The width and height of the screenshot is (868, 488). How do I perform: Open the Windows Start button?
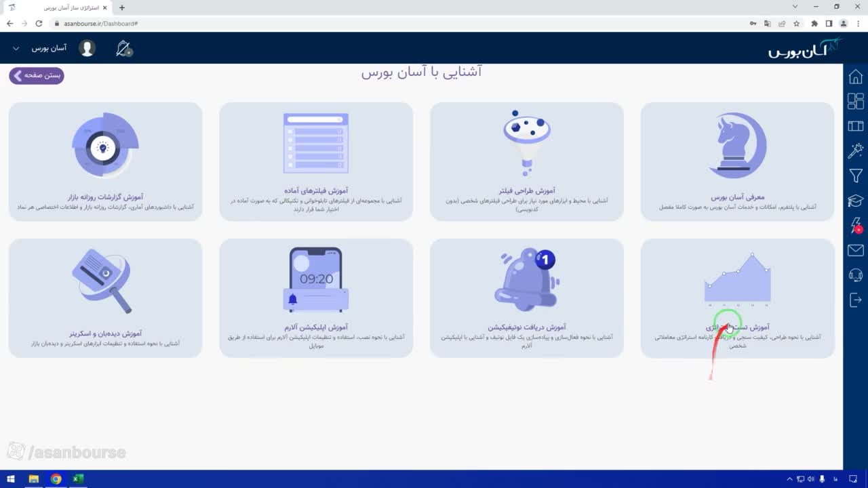tap(10, 479)
